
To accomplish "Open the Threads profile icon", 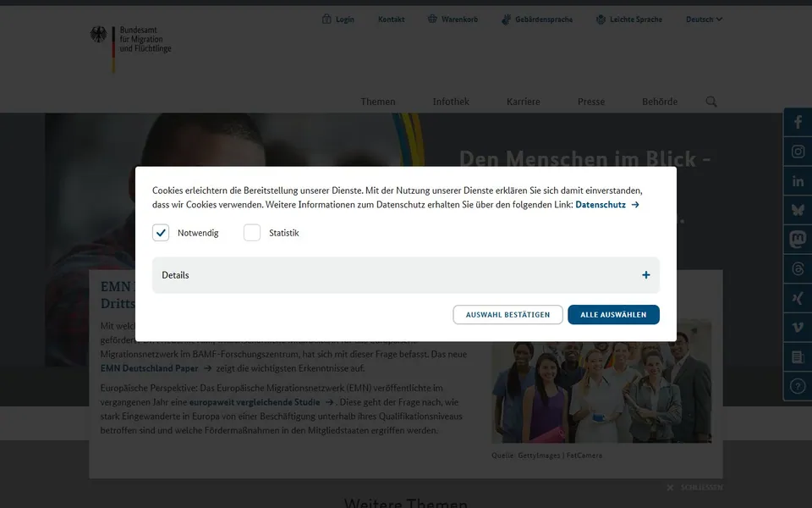I will pos(798,268).
